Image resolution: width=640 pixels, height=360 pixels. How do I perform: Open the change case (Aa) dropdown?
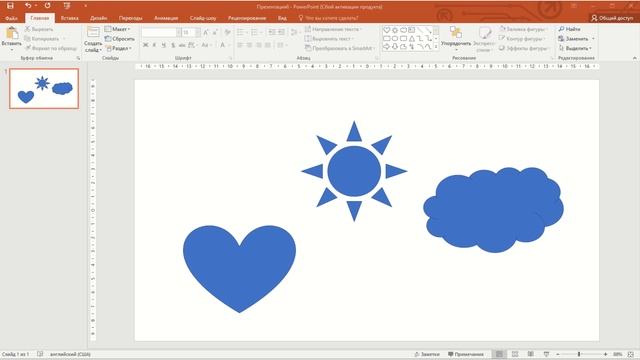point(205,45)
